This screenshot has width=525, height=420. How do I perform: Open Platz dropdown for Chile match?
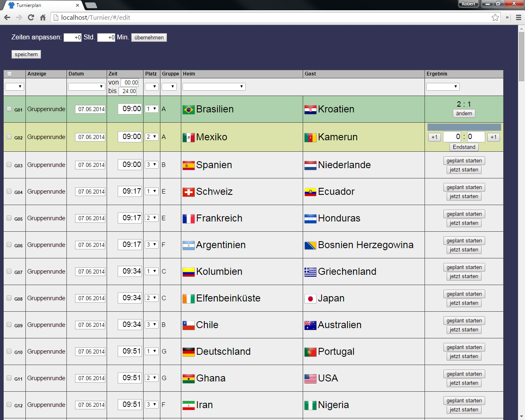[152, 324]
